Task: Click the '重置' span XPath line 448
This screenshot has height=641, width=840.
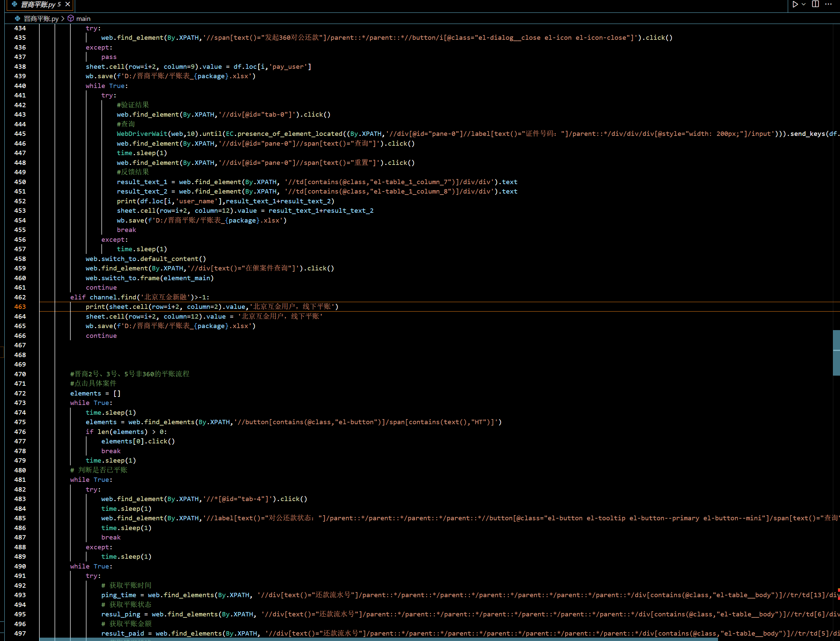Action: 266,163
